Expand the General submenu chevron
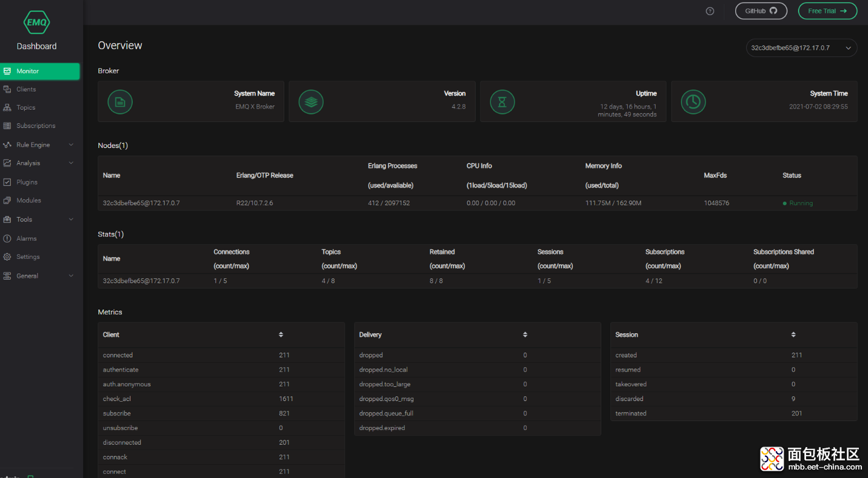The width and height of the screenshot is (868, 478). pos(71,276)
